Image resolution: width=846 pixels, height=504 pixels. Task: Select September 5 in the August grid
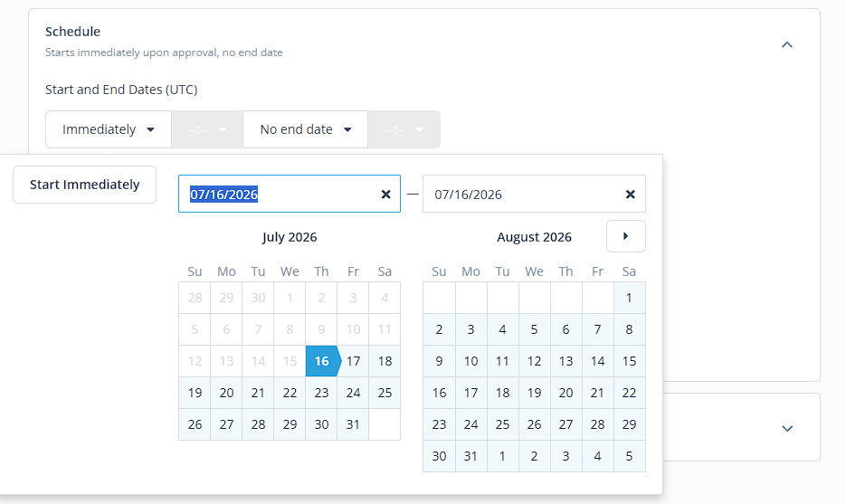point(629,457)
